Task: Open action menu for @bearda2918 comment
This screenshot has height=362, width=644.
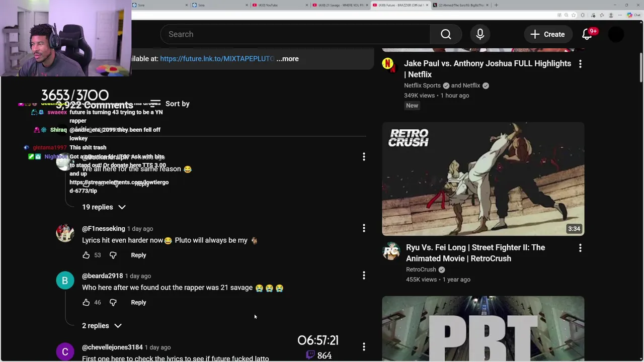Action: pos(364,276)
